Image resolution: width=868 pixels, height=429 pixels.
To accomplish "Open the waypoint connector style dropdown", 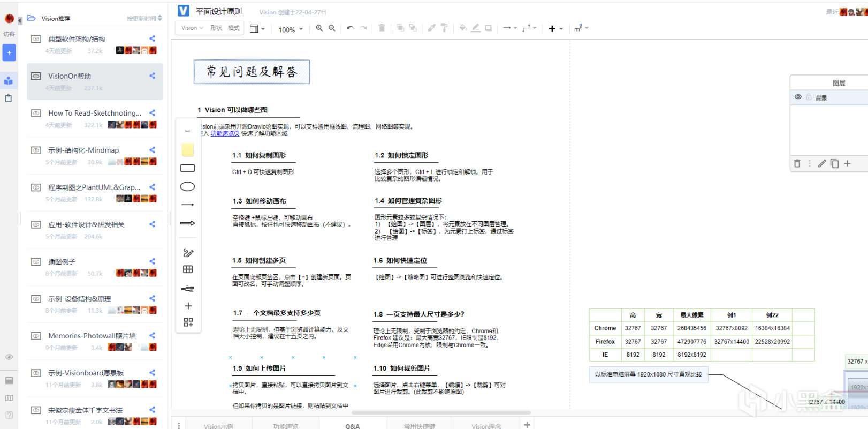I will 529,28.
